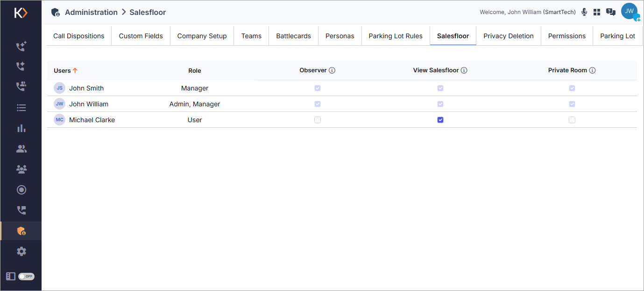Select the Salesfloor tab

pos(453,36)
